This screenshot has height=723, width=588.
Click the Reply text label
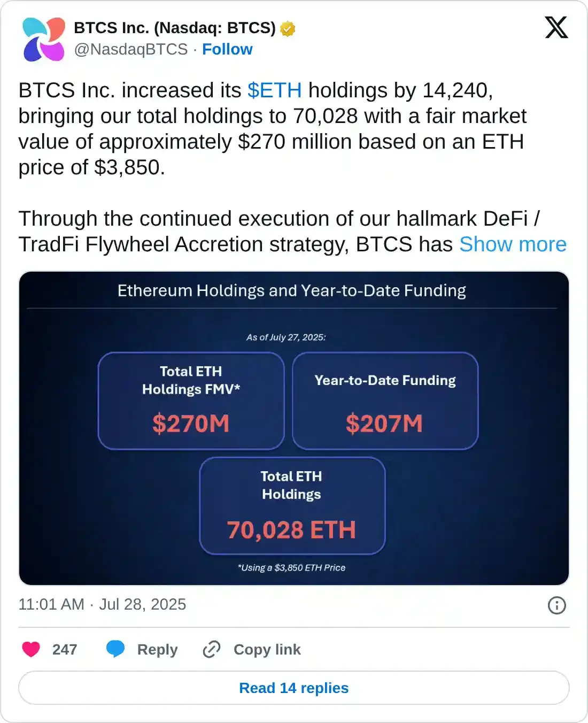coord(157,649)
